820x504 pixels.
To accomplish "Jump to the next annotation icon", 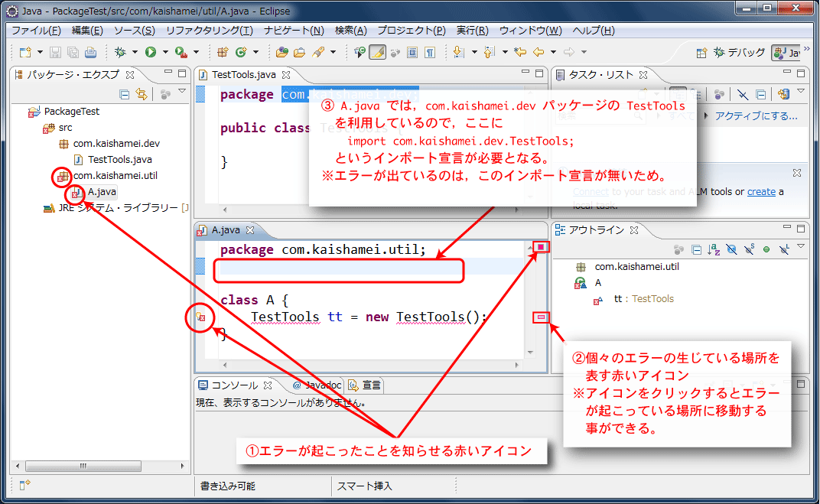I will click(x=459, y=52).
